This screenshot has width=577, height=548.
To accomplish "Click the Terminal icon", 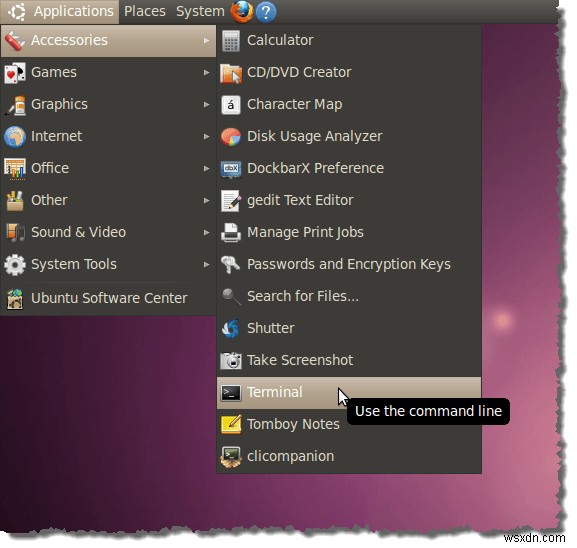I will pos(231,393).
